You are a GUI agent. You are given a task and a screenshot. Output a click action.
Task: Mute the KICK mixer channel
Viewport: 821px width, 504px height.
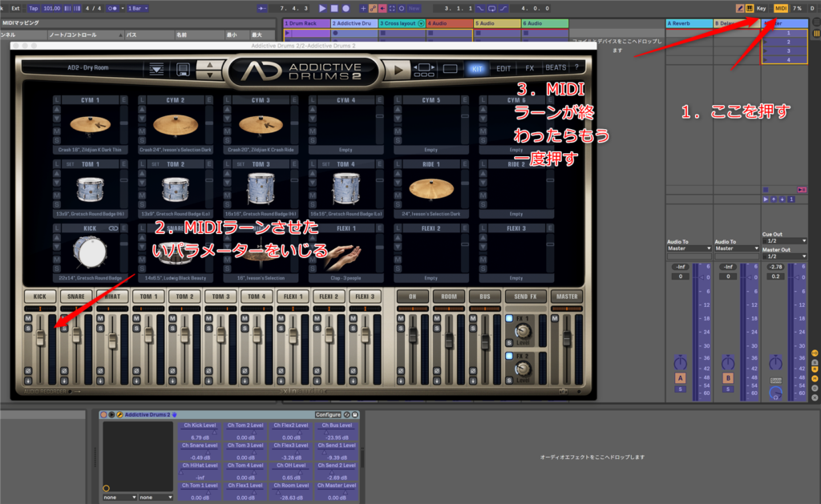click(28, 319)
